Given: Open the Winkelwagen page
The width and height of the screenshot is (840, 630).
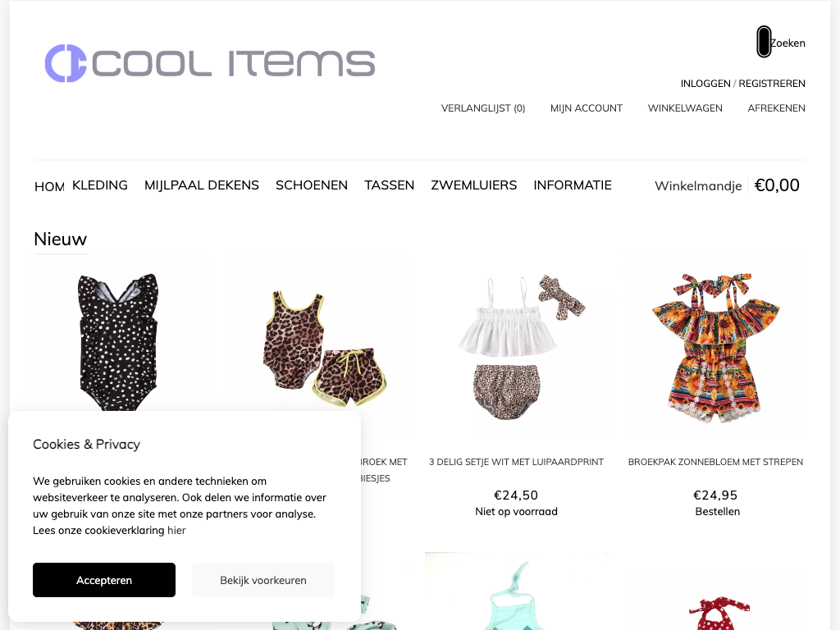Looking at the screenshot, I should [685, 108].
